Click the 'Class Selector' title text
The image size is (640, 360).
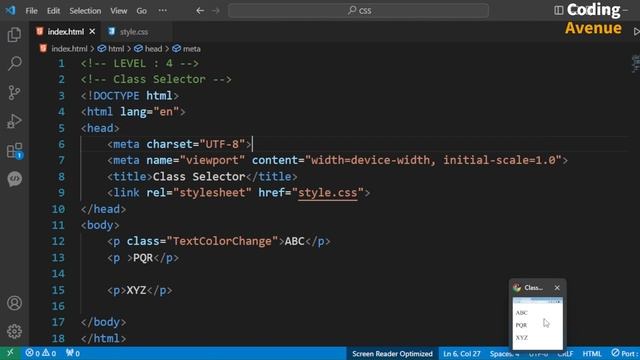[199, 177]
